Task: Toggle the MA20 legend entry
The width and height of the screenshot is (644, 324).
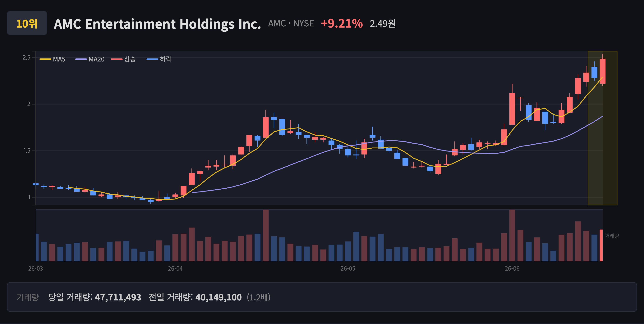Action: [x=90, y=59]
